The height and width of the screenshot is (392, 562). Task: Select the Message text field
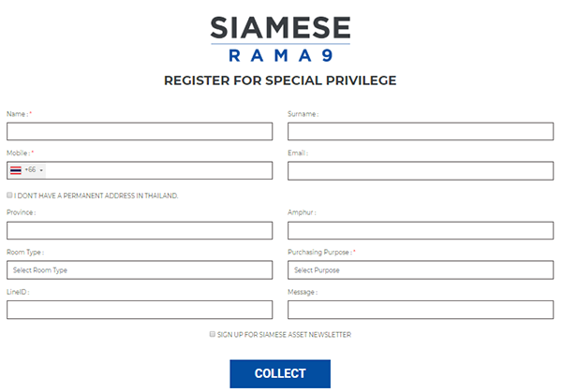point(421,310)
